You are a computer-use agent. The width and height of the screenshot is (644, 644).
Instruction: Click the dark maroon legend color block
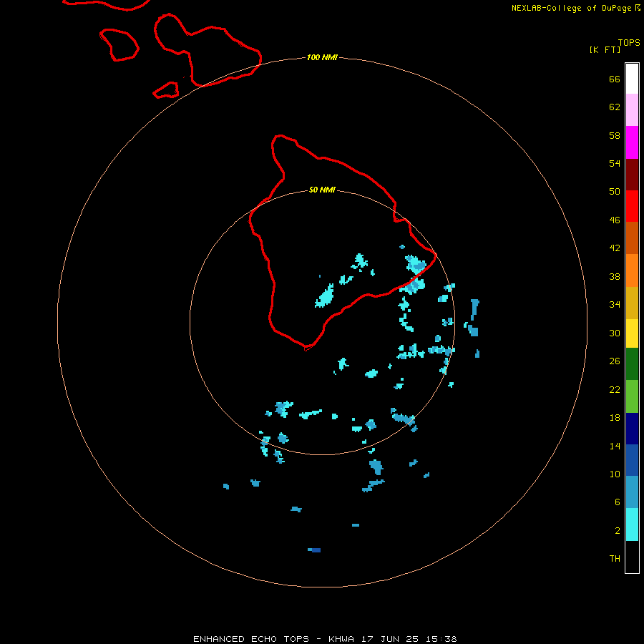click(632, 175)
